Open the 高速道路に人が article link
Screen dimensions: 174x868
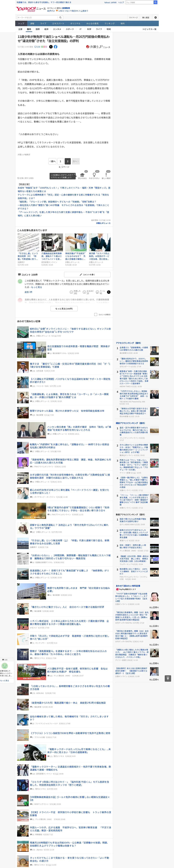(x=69, y=572)
